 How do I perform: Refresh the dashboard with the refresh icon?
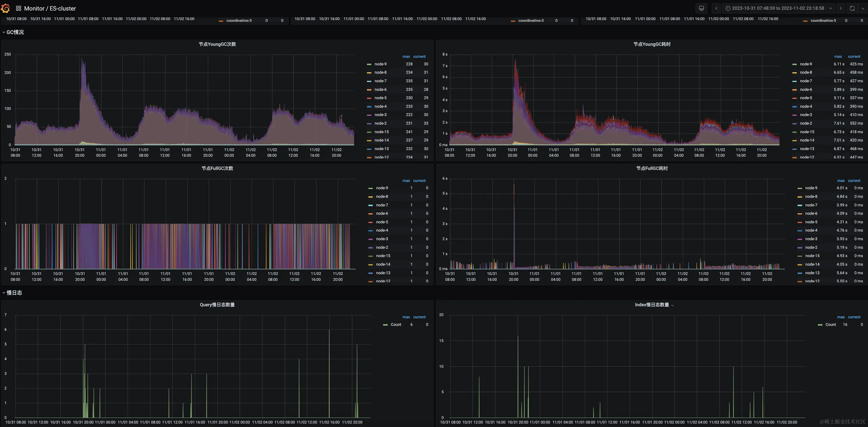coord(852,8)
